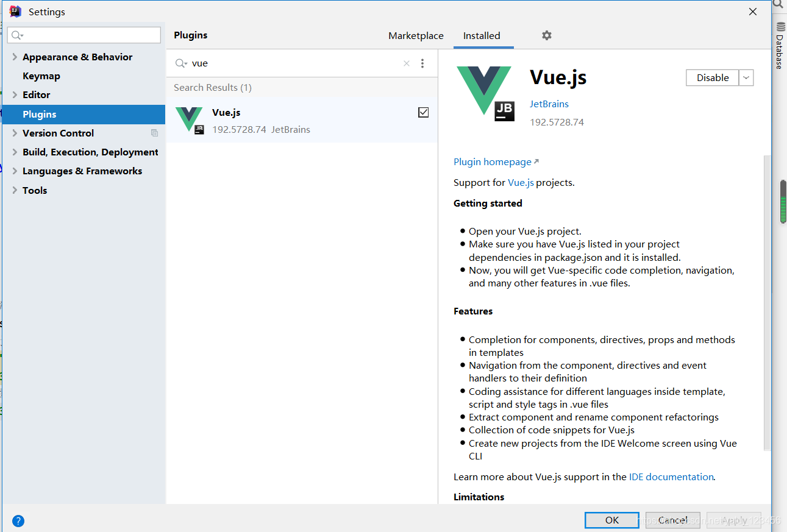Expand the Editor section

pyautogui.click(x=15, y=94)
